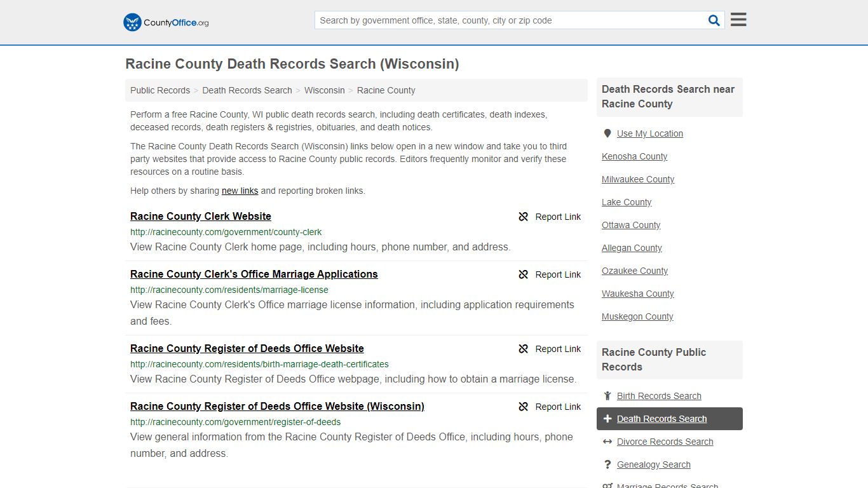The height and width of the screenshot is (488, 868).
Task: Select the highlighted Death Records Search item
Action: tap(670, 419)
